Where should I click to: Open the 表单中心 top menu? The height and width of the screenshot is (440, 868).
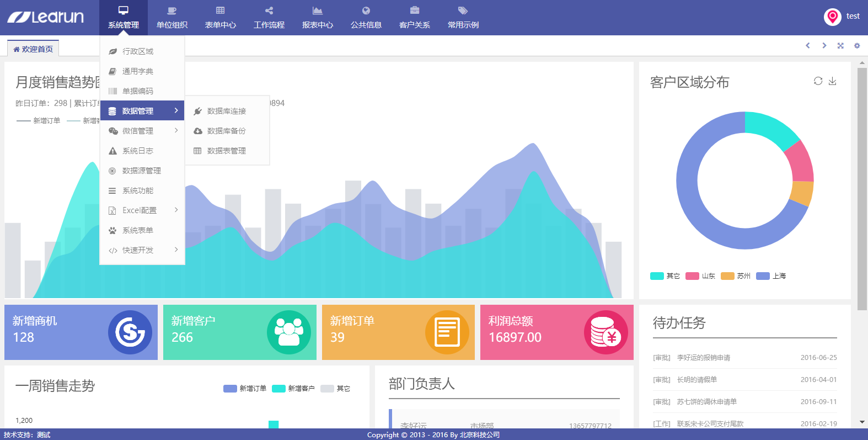221,18
